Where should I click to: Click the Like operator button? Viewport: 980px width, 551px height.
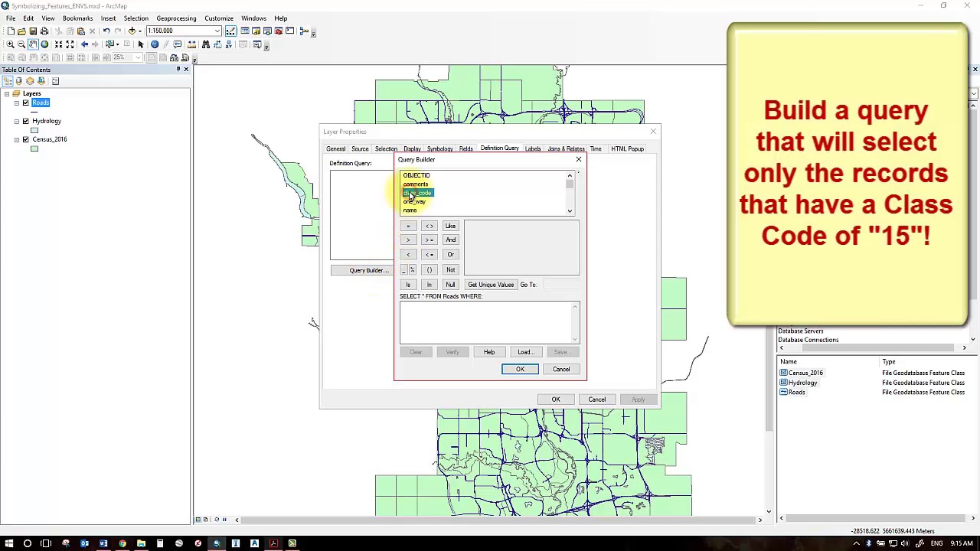click(x=450, y=226)
